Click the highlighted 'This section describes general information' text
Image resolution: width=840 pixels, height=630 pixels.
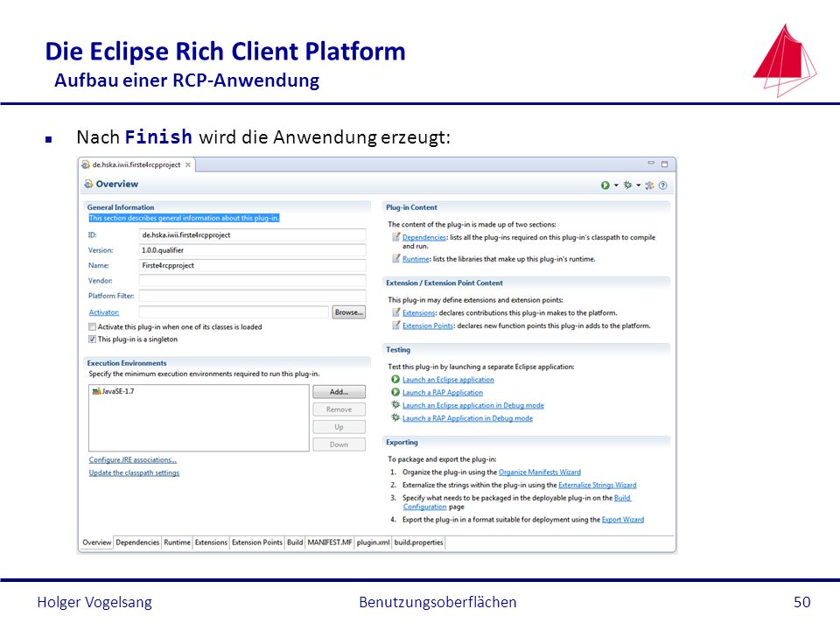pyautogui.click(x=184, y=218)
